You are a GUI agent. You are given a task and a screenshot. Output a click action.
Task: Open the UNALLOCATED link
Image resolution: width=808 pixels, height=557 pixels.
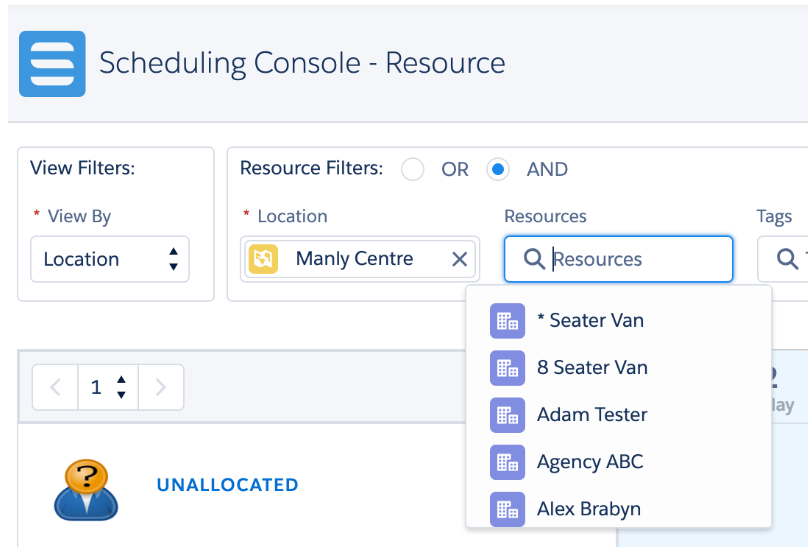tap(227, 485)
